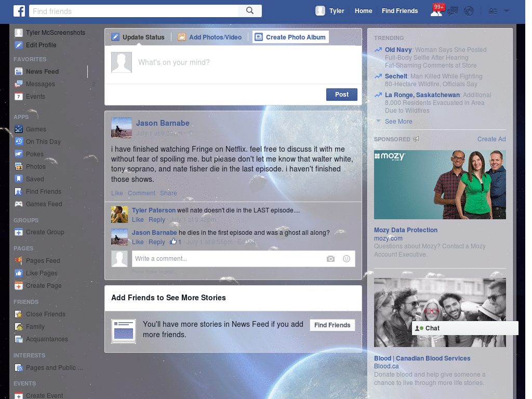Open the notifications globe icon
The width and height of the screenshot is (532, 399).
(x=469, y=11)
